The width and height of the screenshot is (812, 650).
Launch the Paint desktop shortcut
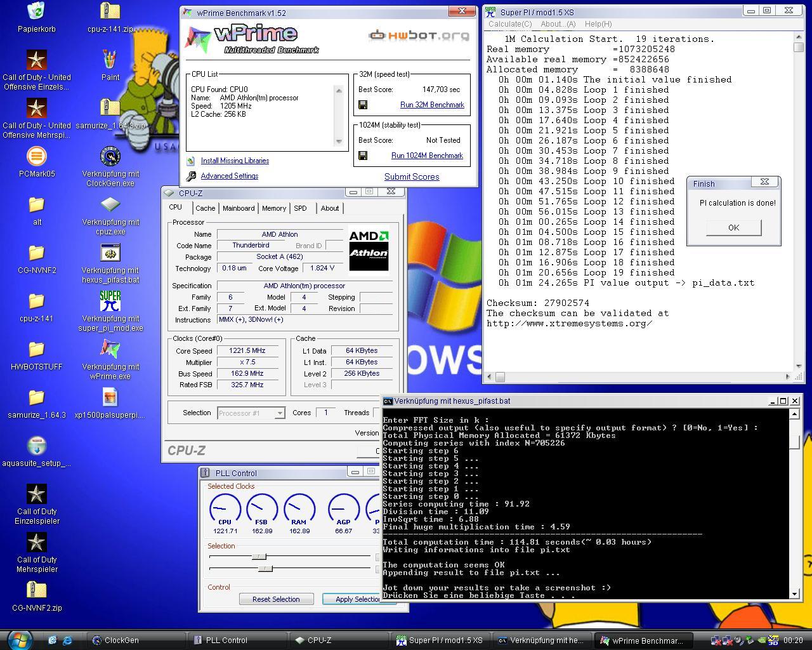110,60
